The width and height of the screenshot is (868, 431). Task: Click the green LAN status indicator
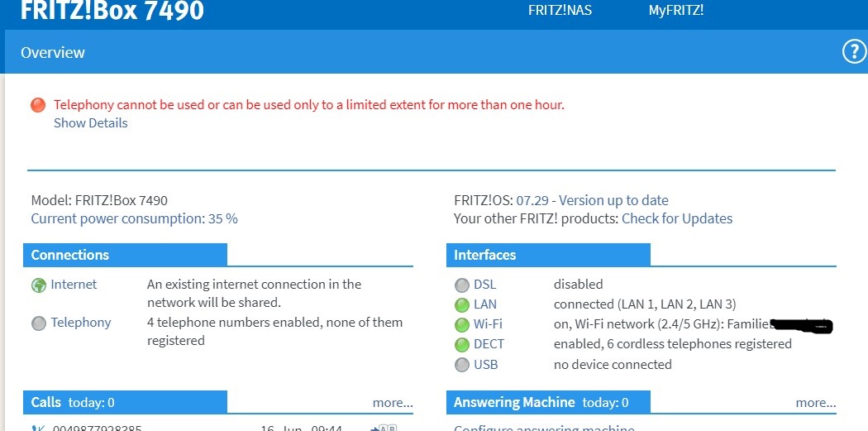(461, 305)
